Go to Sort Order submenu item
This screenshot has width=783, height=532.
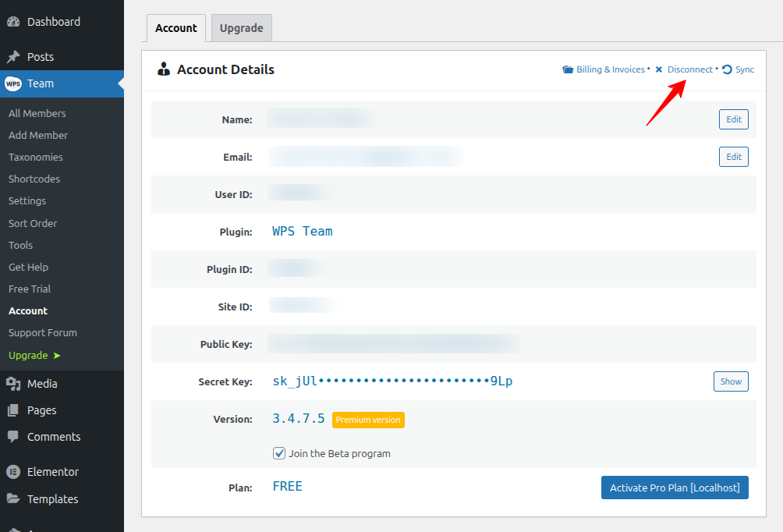33,223
